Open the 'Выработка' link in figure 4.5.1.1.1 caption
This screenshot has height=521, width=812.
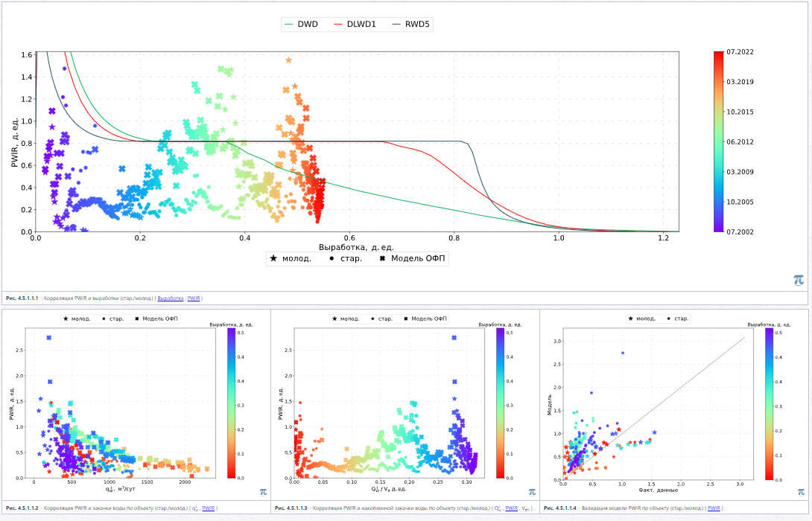click(171, 298)
